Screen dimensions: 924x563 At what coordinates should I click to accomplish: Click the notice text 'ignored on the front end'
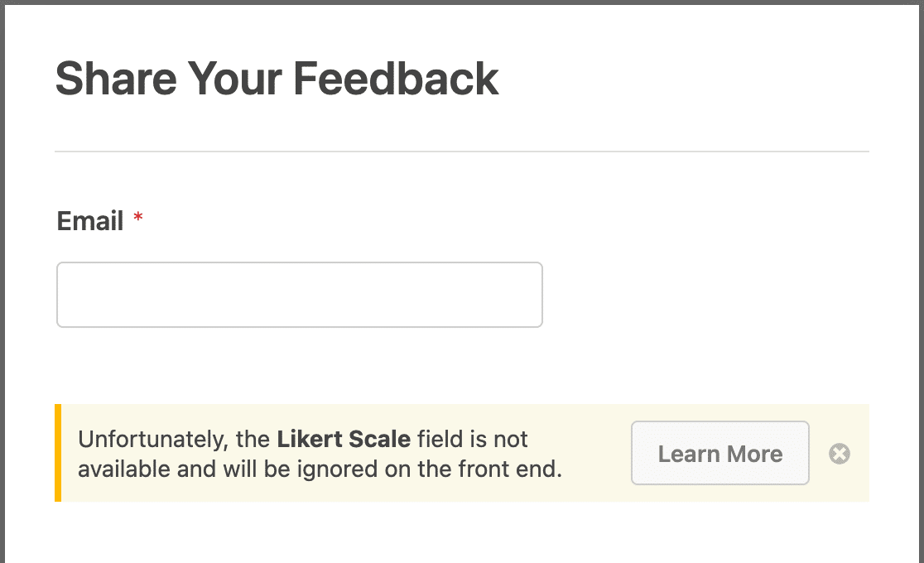coord(429,469)
